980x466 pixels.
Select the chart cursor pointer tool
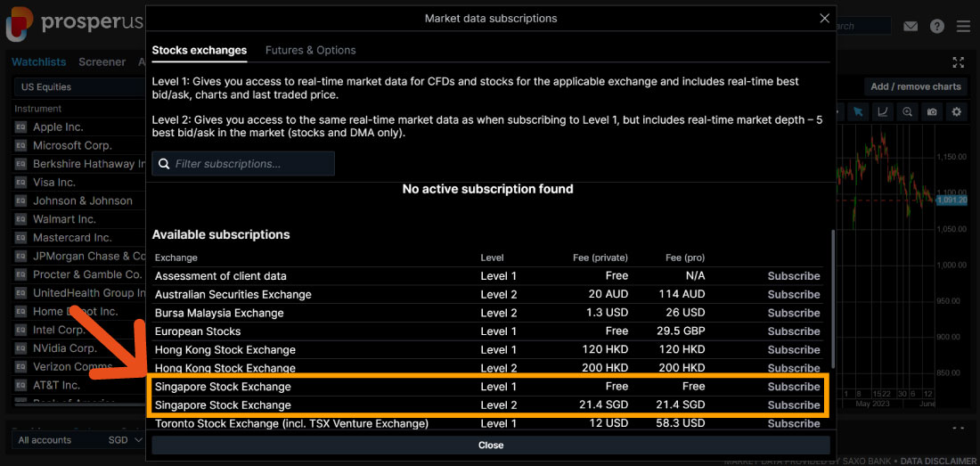(x=858, y=111)
